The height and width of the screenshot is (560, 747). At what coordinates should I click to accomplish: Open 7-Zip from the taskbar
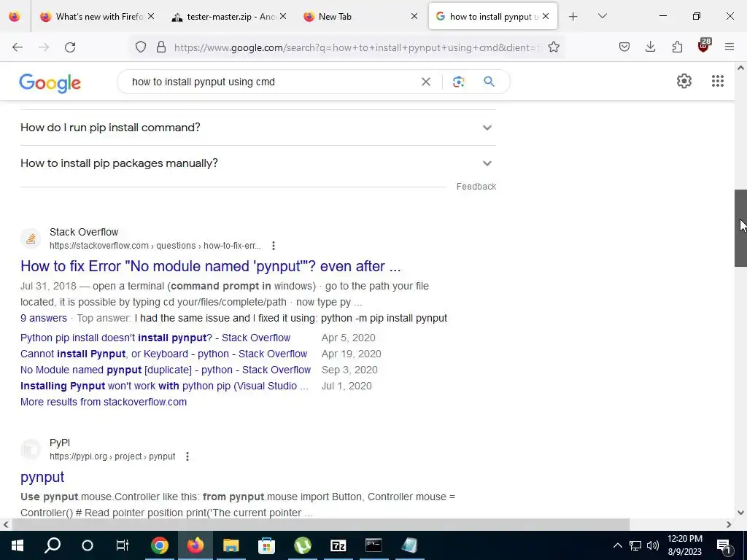tap(338, 545)
